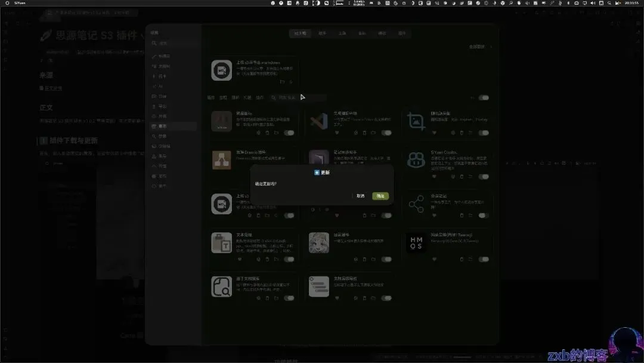644x363 pixels.
Task: Toggle the VS Code plugin switch
Action: [386, 133]
